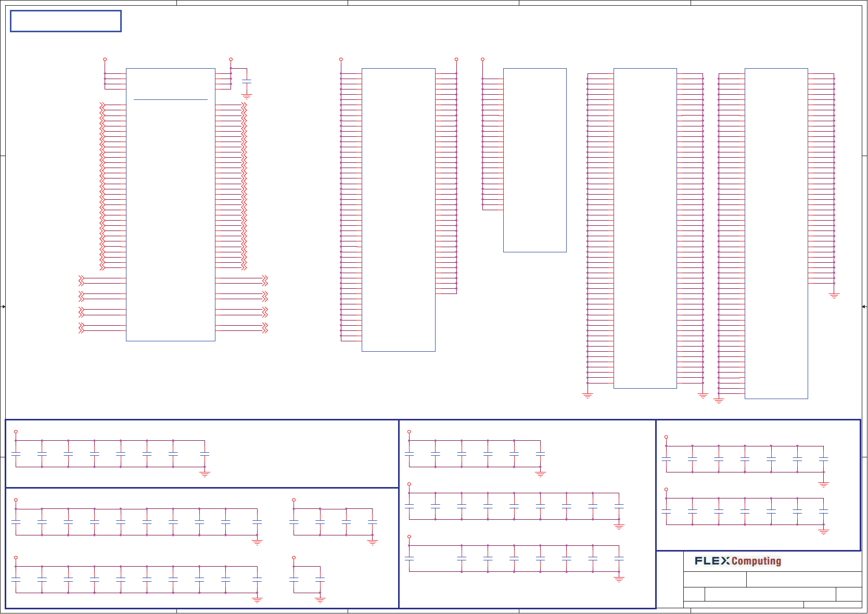Click the ground symbol below the rightmost component's right pins
The image size is (868, 614).
tap(834, 296)
